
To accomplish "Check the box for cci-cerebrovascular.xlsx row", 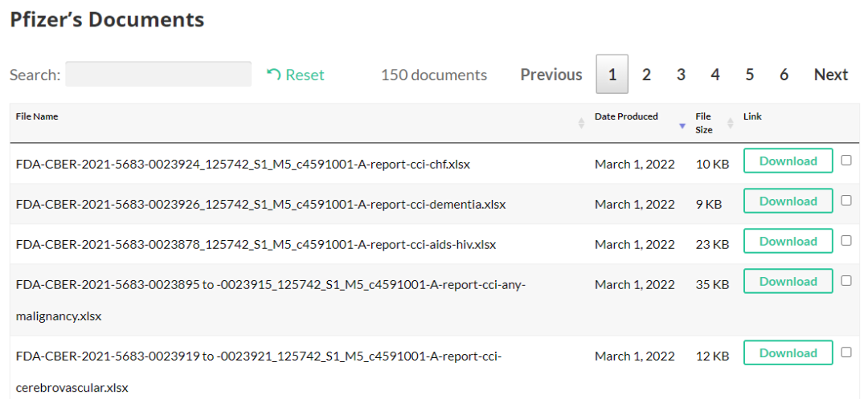I will (846, 352).
